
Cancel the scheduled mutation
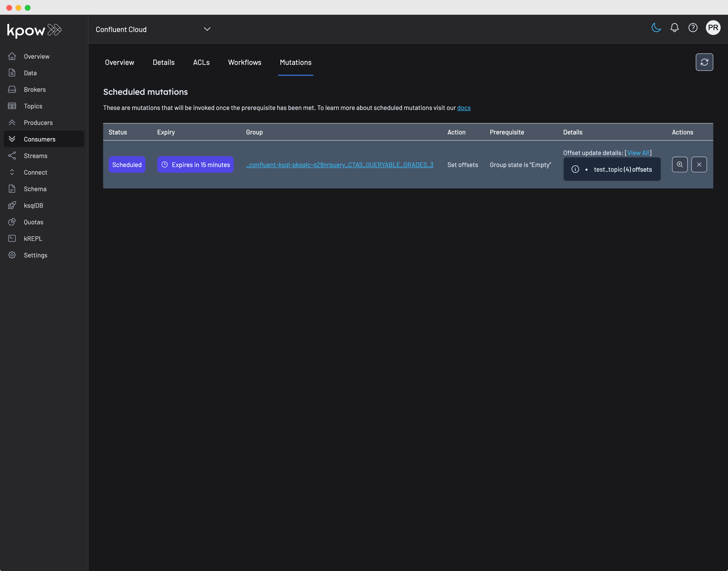coord(699,164)
